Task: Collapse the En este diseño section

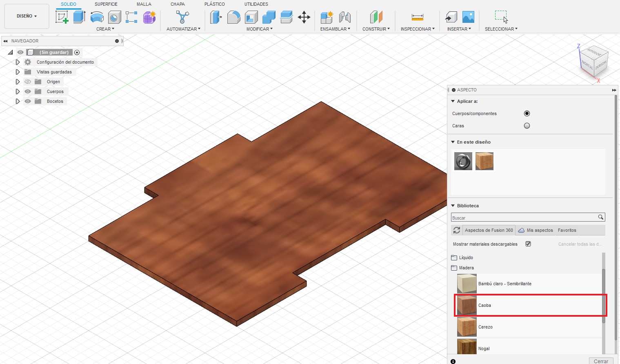Action: pos(453,142)
